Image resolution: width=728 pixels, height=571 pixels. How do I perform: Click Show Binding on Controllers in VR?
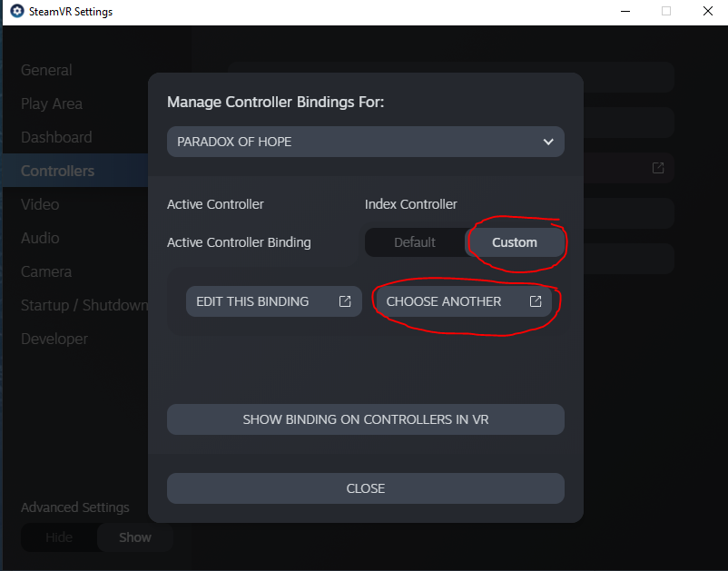366,419
